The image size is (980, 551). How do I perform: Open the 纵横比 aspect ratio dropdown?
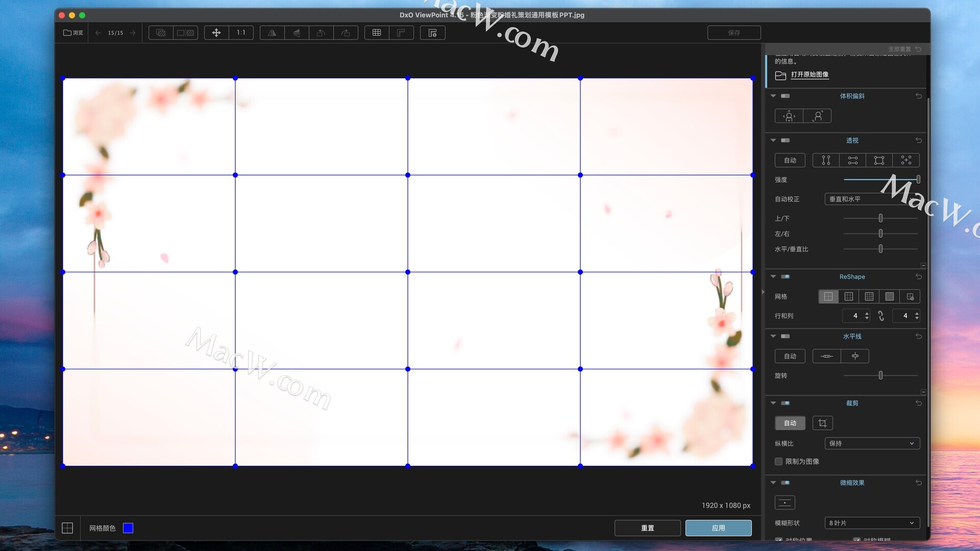click(872, 443)
